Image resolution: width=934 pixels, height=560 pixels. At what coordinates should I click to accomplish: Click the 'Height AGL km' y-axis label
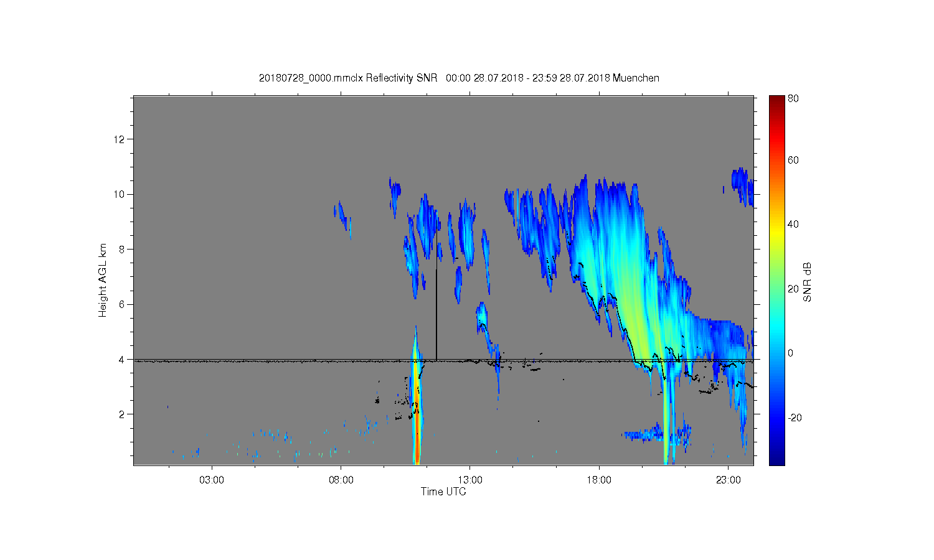[x=103, y=281]
